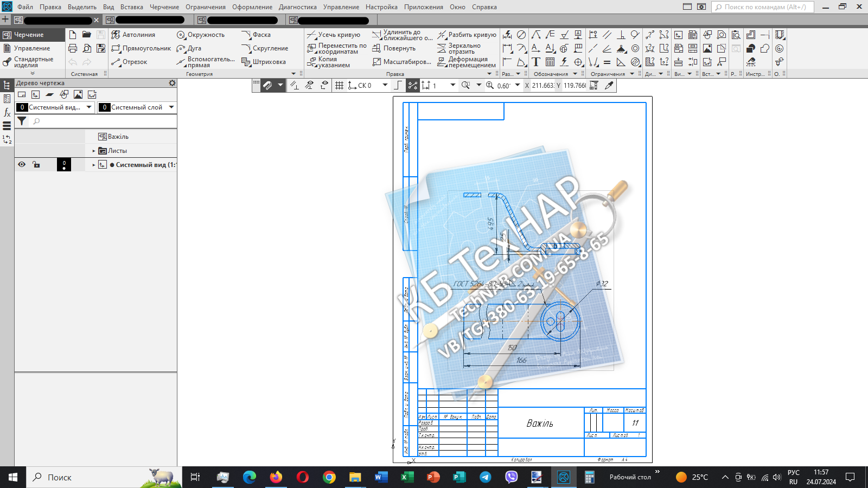Expand the Системный вид tree node

[94, 165]
